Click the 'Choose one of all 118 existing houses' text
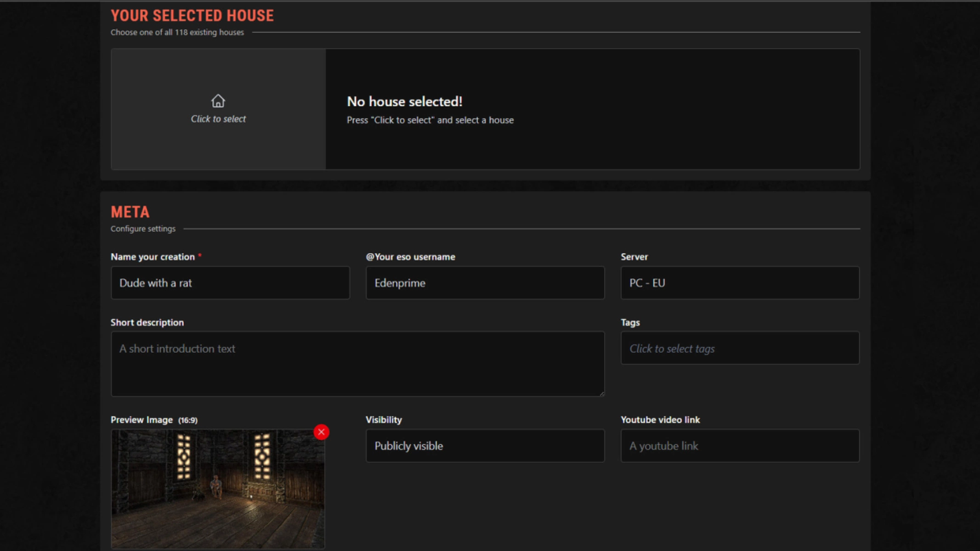This screenshot has width=980, height=551. coord(177,32)
